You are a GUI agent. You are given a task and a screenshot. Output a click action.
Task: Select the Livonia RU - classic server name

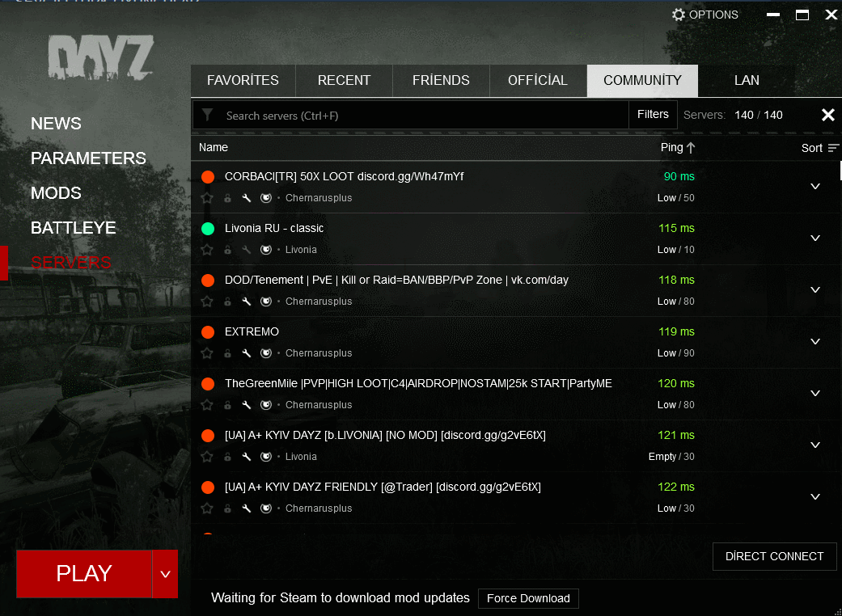(x=274, y=228)
